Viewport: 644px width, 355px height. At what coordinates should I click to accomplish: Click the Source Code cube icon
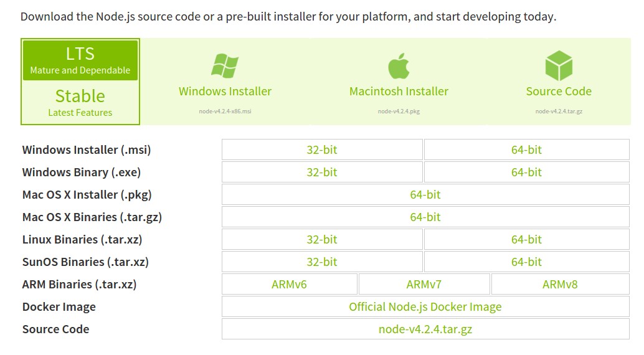[559, 65]
